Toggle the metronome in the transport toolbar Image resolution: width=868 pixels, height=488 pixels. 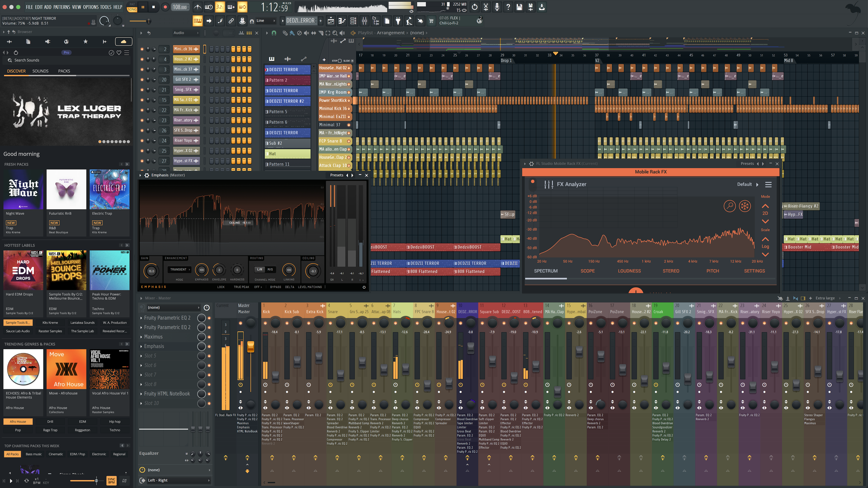[x=198, y=7]
